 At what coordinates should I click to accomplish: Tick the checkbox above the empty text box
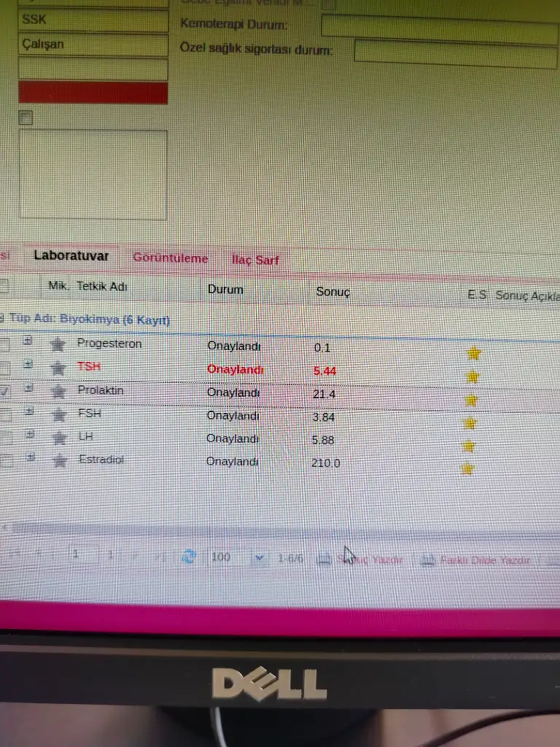click(26, 117)
